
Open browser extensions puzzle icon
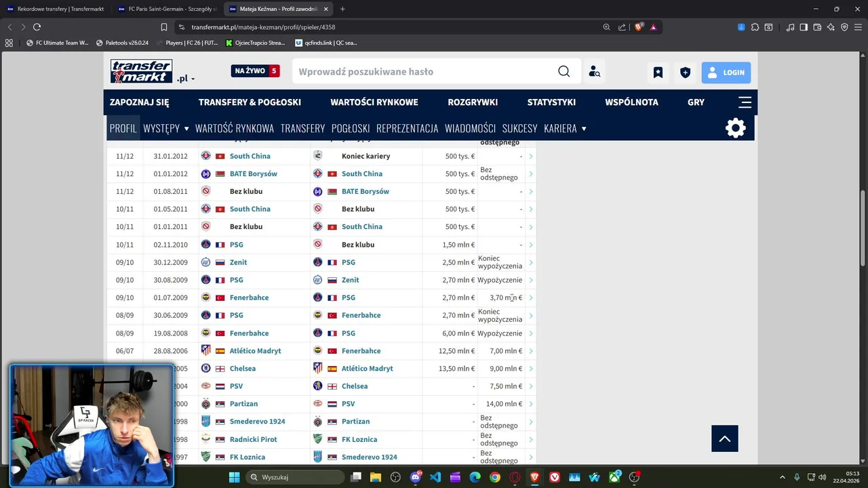tap(755, 27)
